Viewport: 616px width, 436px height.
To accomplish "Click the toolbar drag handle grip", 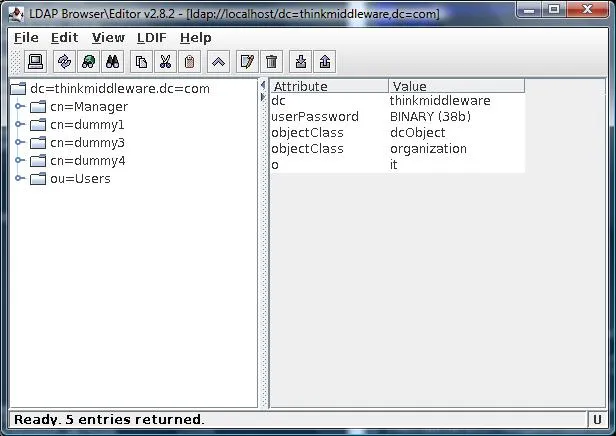I will [15, 62].
